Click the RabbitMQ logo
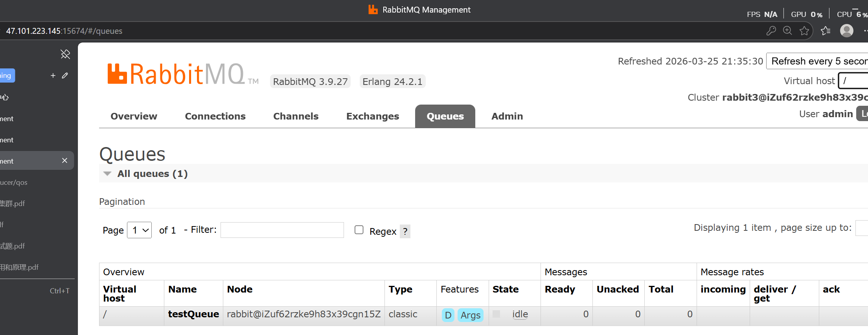The height and width of the screenshot is (335, 868). click(183, 74)
